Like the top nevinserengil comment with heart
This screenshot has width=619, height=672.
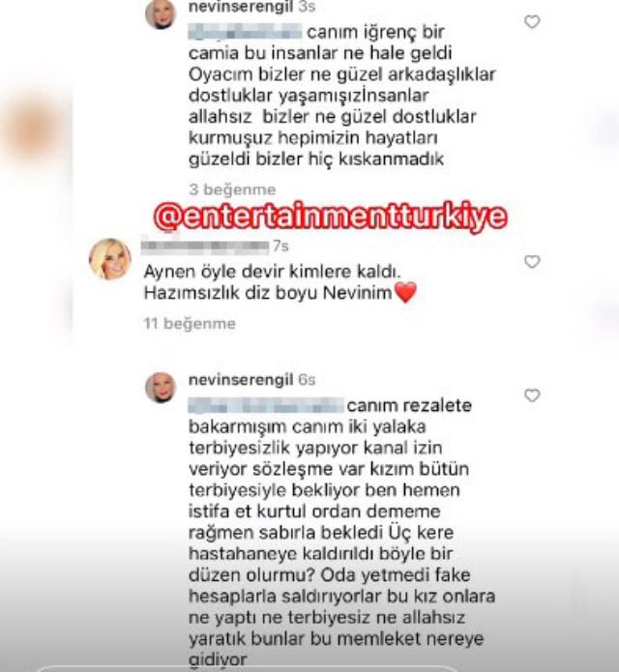click(x=532, y=21)
